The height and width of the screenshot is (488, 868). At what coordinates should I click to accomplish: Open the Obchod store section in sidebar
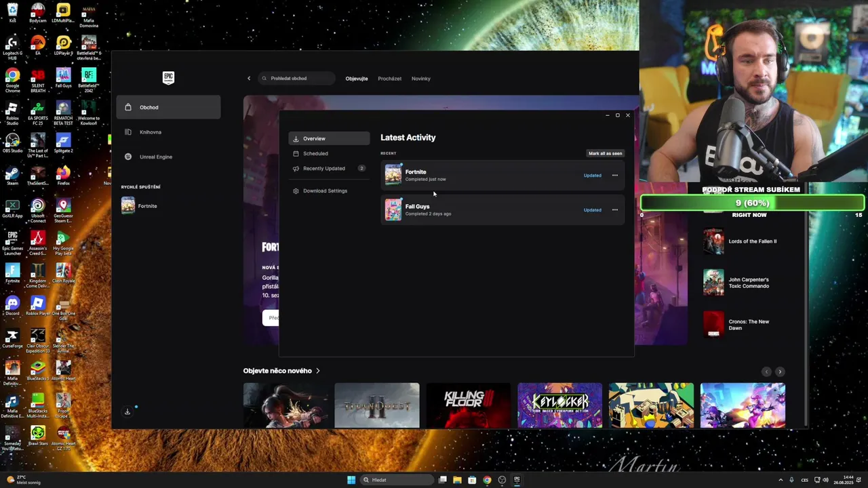pyautogui.click(x=168, y=107)
